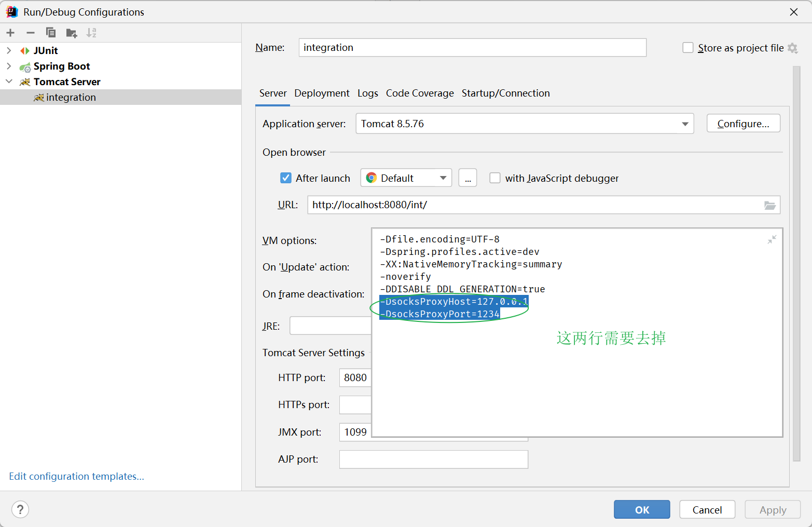812x527 pixels.
Task: Enable with JavaScript debugger
Action: click(494, 178)
